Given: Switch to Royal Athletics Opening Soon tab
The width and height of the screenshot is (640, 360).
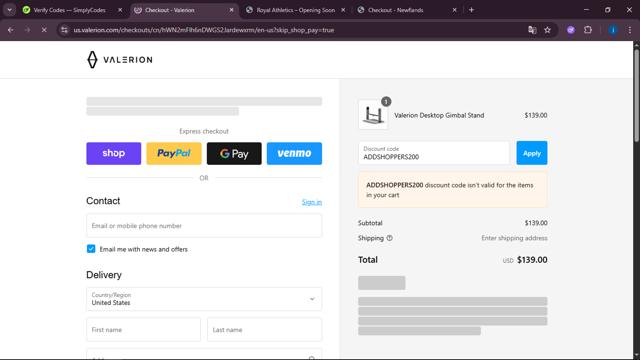Looking at the screenshot, I should [295, 10].
